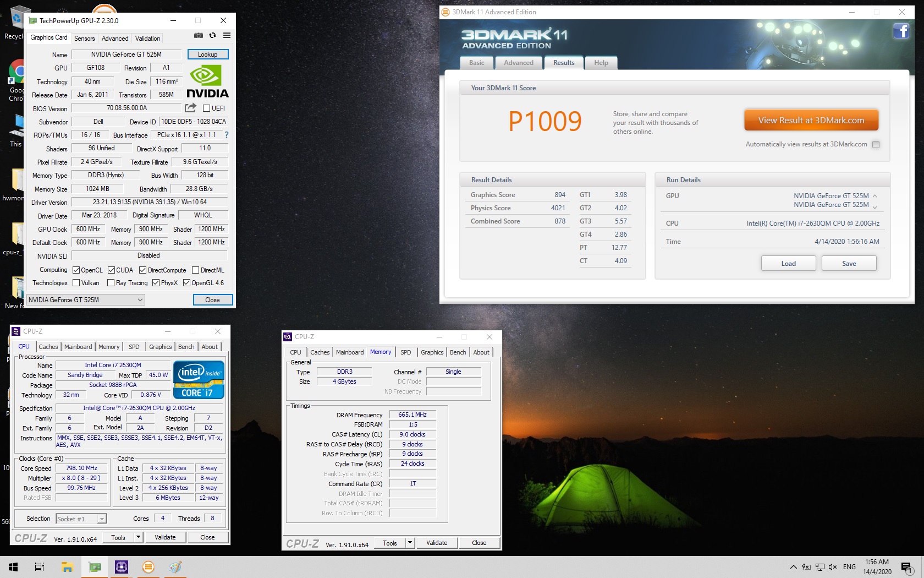The image size is (924, 578).
Task: Expand Tools arrow in CPU-Z CPU window
Action: [x=138, y=537]
